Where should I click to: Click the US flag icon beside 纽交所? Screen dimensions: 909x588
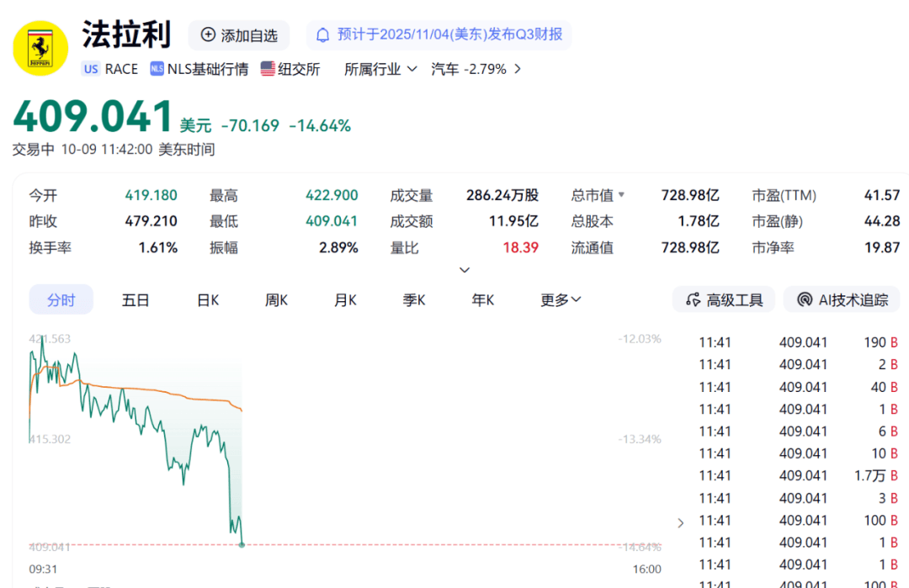268,69
